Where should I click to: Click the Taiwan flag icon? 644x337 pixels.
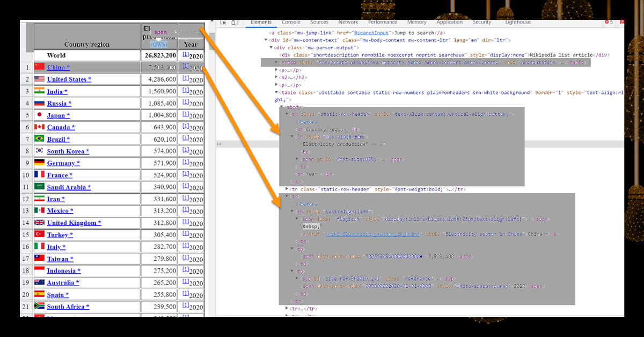(39, 259)
